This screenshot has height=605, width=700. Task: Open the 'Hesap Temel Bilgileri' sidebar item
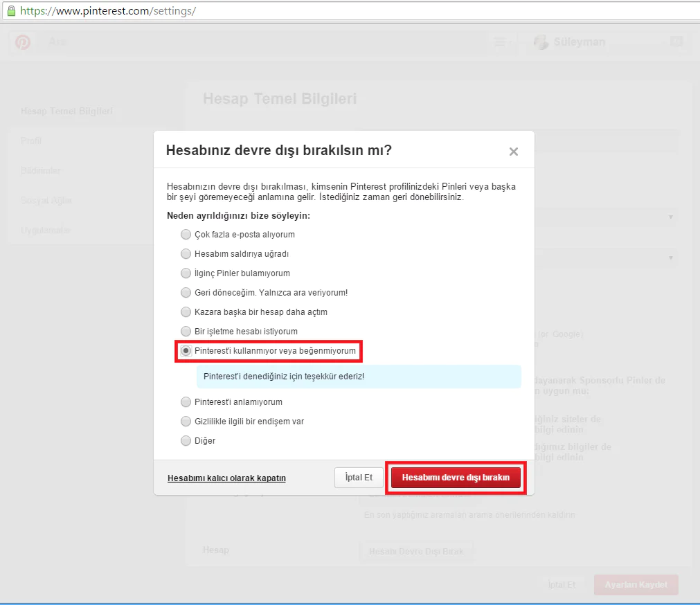(66, 111)
